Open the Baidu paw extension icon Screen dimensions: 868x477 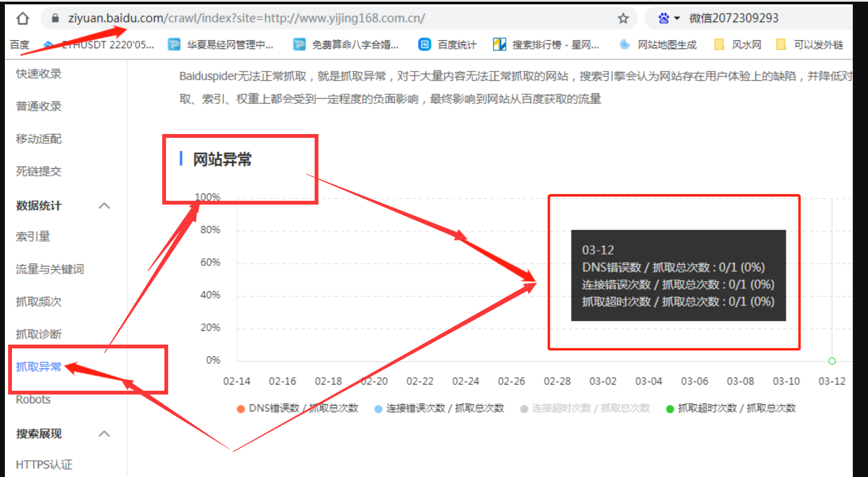(x=663, y=18)
